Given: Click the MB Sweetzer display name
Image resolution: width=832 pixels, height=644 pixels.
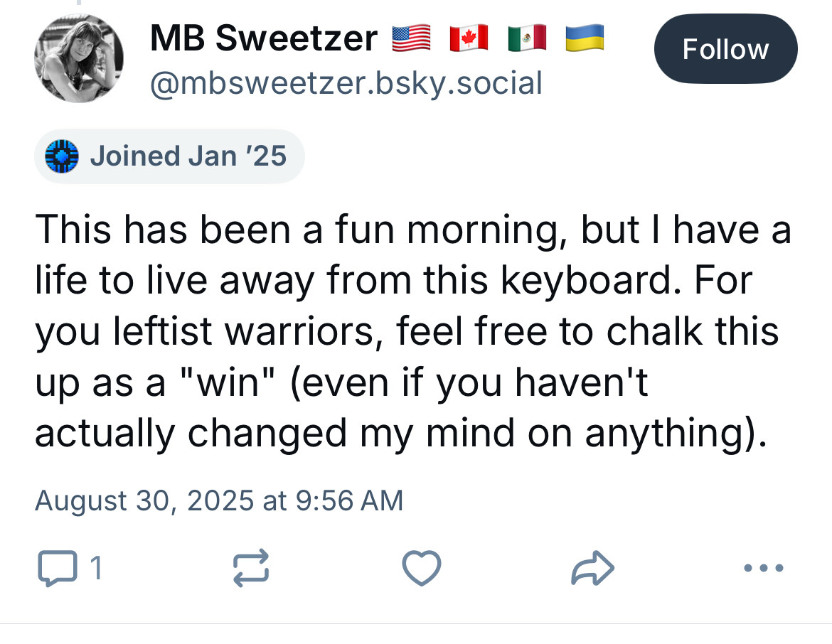Looking at the screenshot, I should (264, 38).
